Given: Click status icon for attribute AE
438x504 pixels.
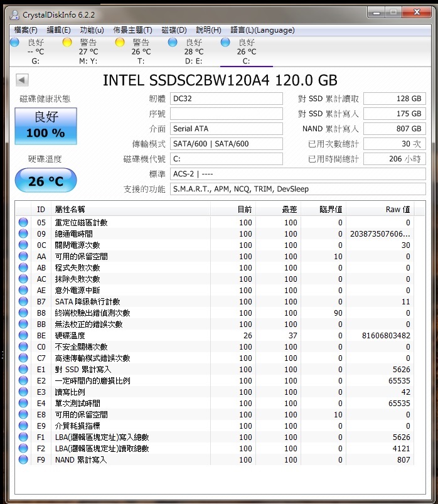Looking at the screenshot, I should point(23,290).
